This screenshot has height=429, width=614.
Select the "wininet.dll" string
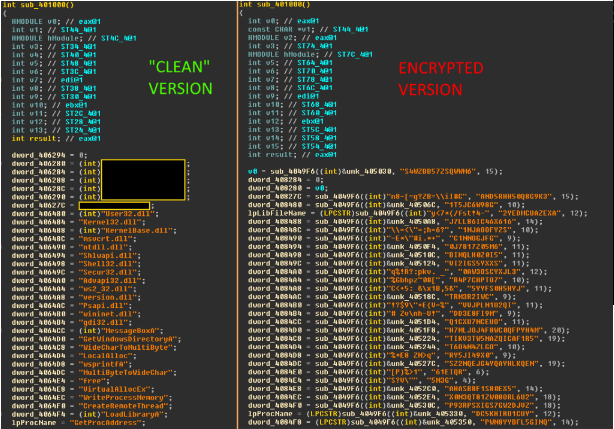tap(109, 314)
